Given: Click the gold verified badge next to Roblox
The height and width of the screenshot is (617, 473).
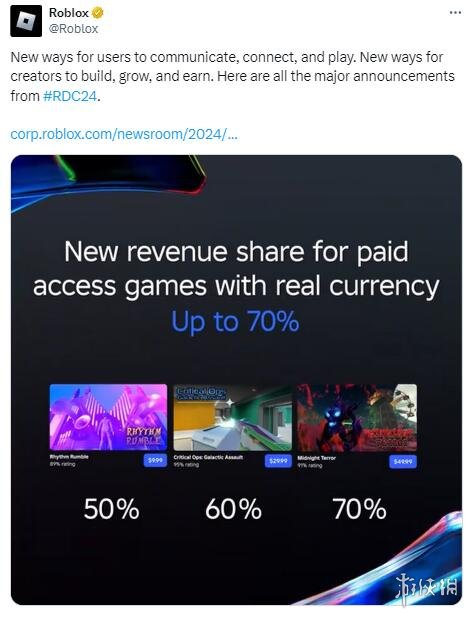Looking at the screenshot, I should 98,13.
